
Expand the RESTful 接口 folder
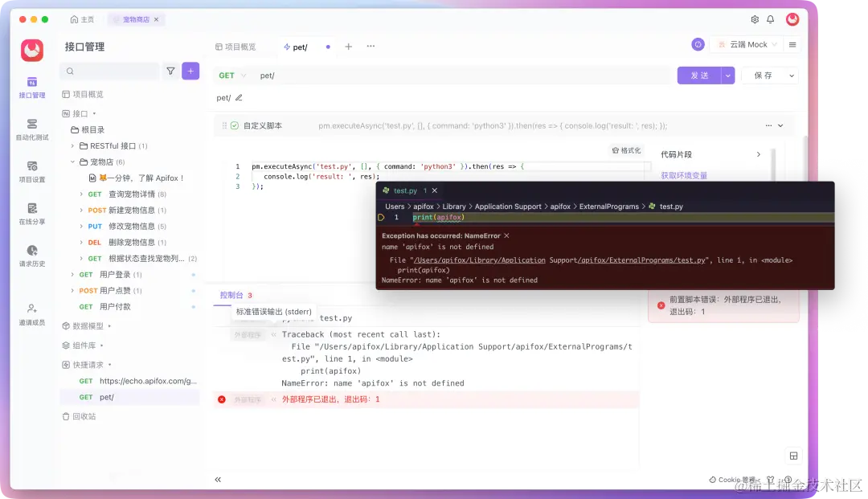tap(72, 146)
